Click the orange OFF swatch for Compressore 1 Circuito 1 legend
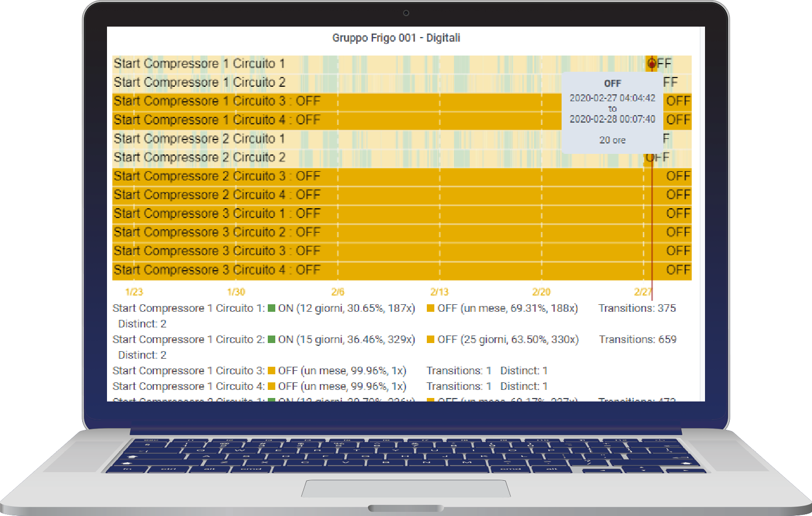The width and height of the screenshot is (812, 516). [430, 308]
